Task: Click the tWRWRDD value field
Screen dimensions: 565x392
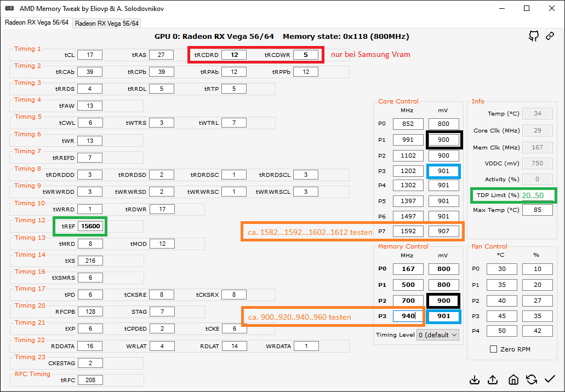Action: 90,192
